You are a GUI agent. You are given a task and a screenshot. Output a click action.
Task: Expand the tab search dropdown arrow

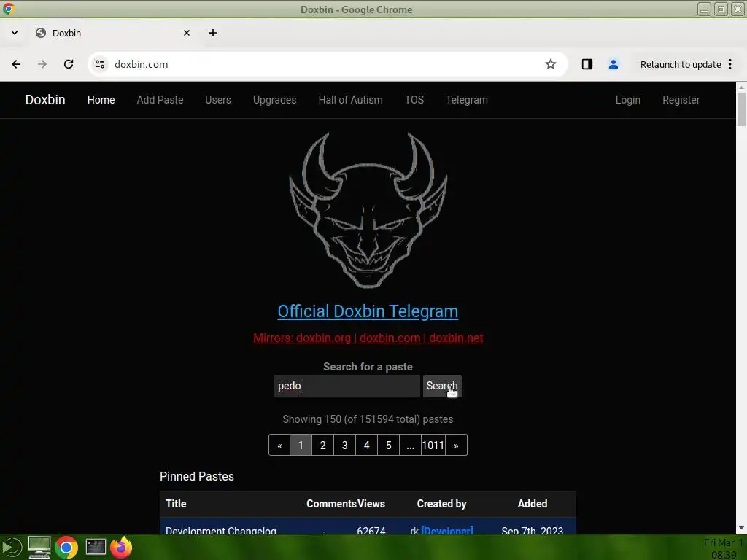tap(15, 33)
